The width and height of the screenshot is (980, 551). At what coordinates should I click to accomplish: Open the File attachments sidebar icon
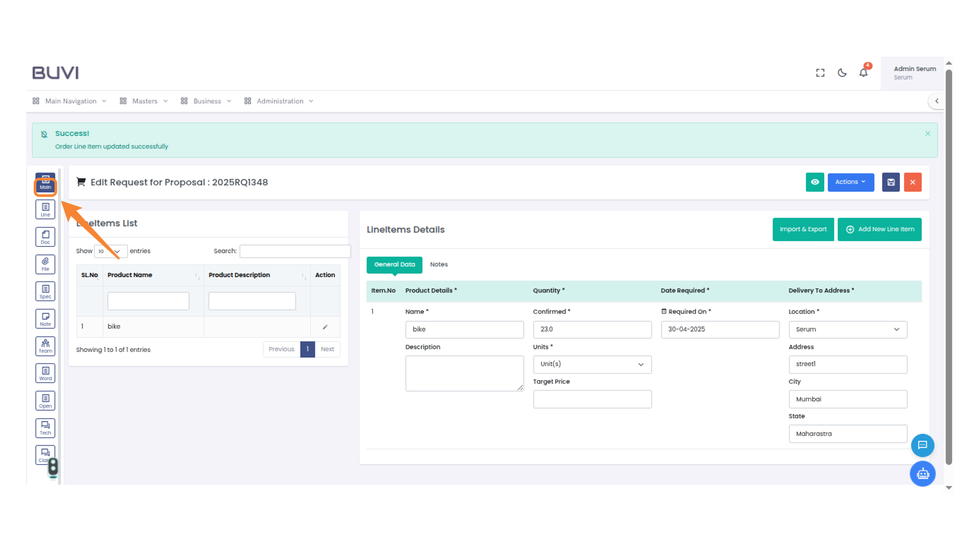(45, 264)
